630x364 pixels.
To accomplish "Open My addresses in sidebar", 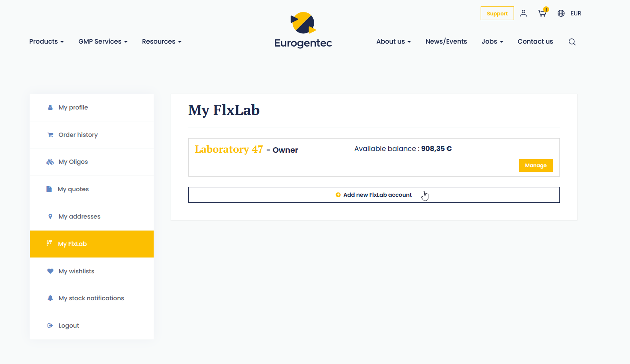I will pos(92,216).
